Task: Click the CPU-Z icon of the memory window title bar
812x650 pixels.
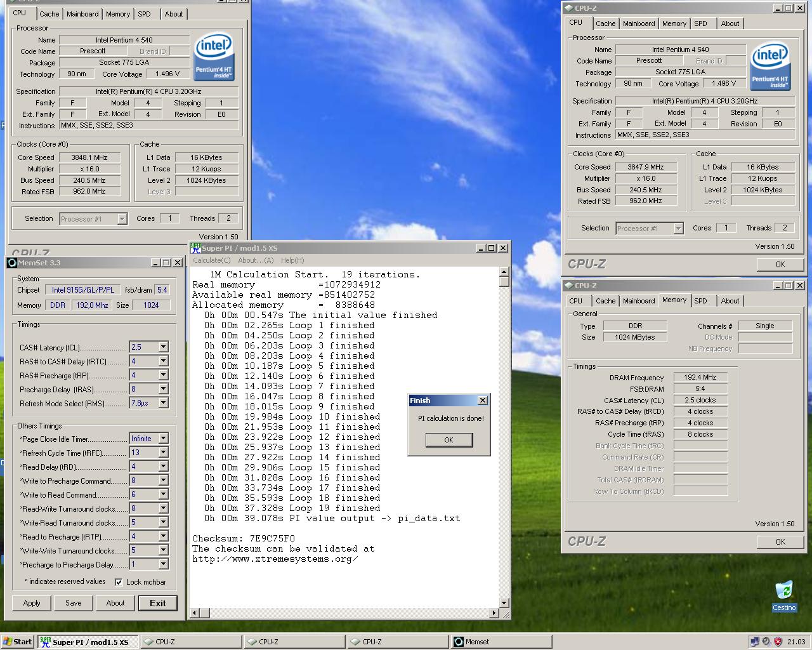Action: click(568, 286)
